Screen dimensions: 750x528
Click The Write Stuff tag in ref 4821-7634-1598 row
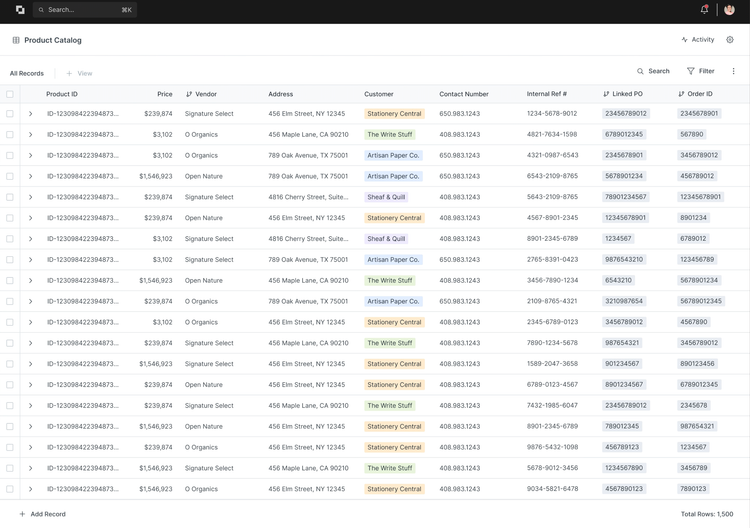click(x=389, y=135)
